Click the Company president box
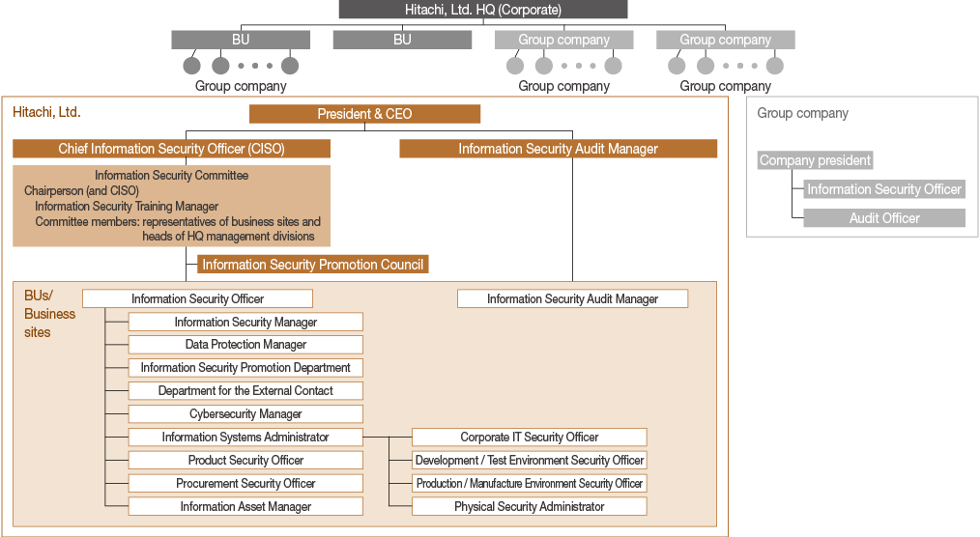Image resolution: width=980 pixels, height=537 pixels. click(x=815, y=160)
